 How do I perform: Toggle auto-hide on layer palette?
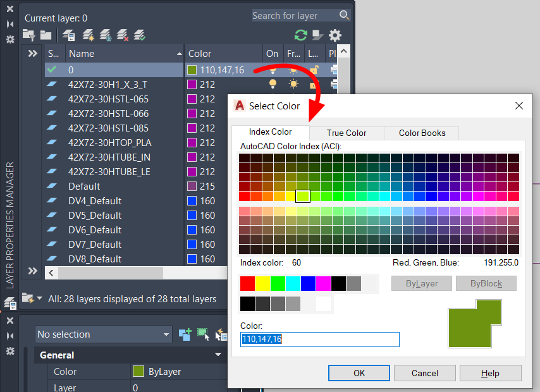click(x=10, y=24)
